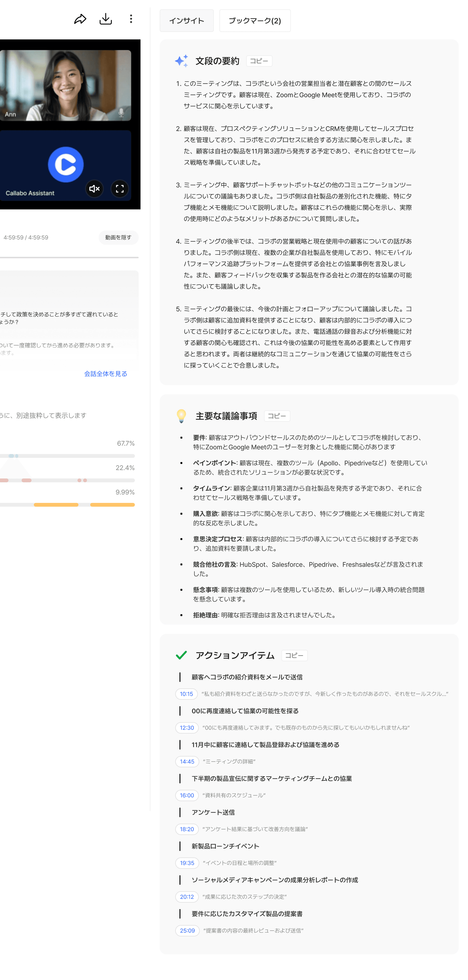Click the quote “資料共有のスケジュール”
468x980 pixels.
tap(234, 795)
